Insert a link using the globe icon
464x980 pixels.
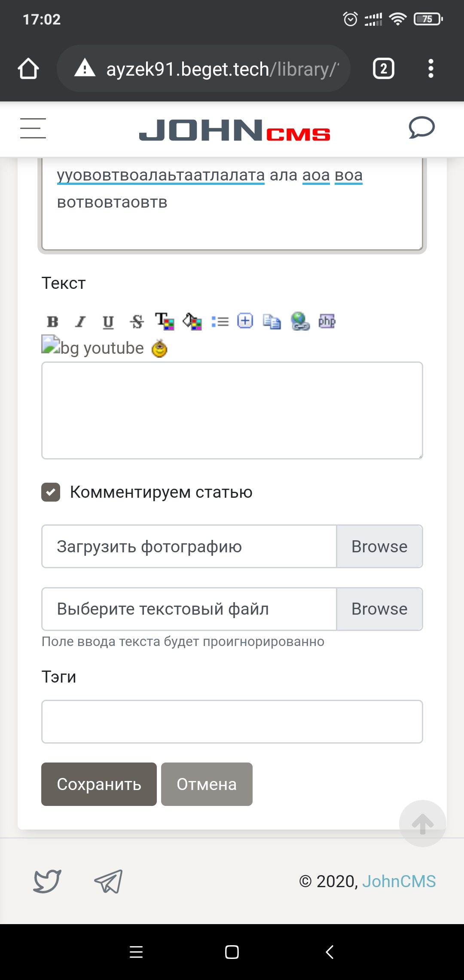tap(300, 322)
